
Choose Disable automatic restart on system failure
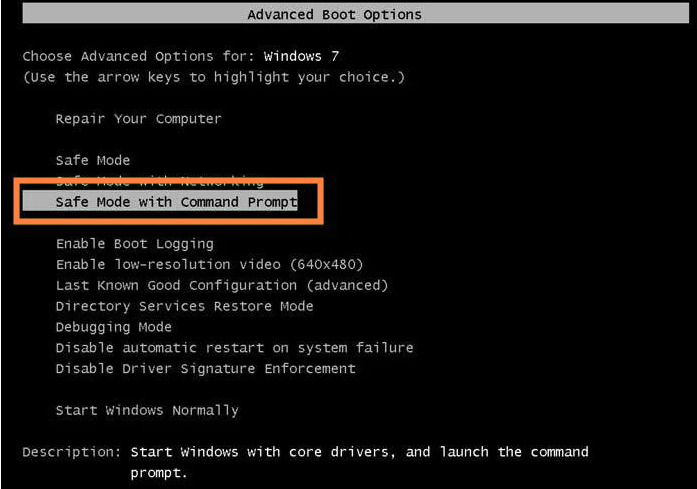pyautogui.click(x=234, y=348)
